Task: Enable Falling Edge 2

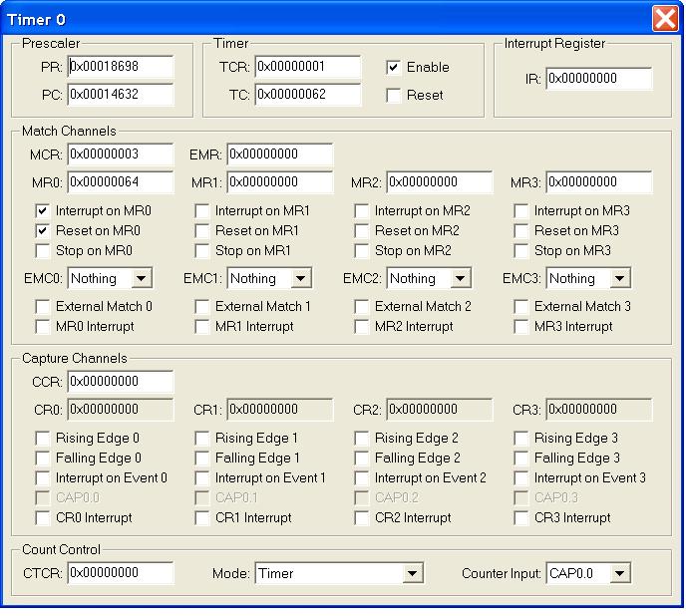Action: coord(361,459)
